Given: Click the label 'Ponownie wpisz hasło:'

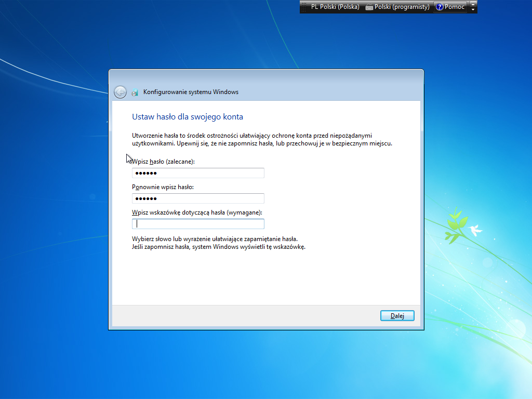Looking at the screenshot, I should 163,187.
